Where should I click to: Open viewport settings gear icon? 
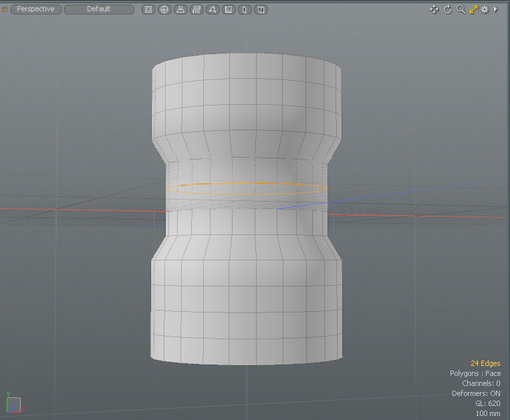[x=485, y=9]
